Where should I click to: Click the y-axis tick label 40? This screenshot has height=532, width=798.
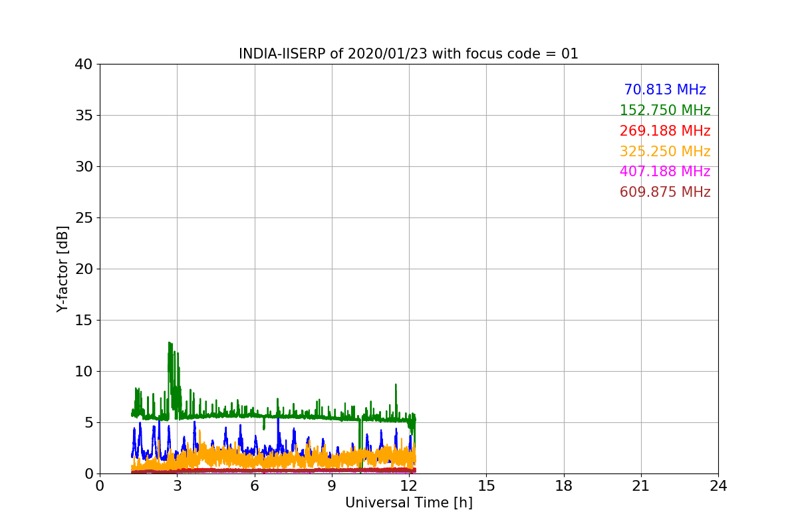pyautogui.click(x=84, y=65)
